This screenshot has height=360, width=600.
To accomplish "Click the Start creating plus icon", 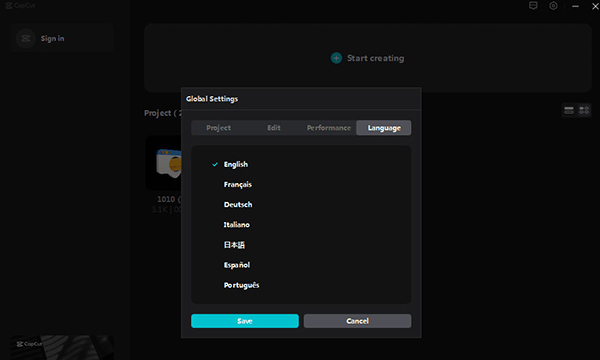I will [x=336, y=58].
